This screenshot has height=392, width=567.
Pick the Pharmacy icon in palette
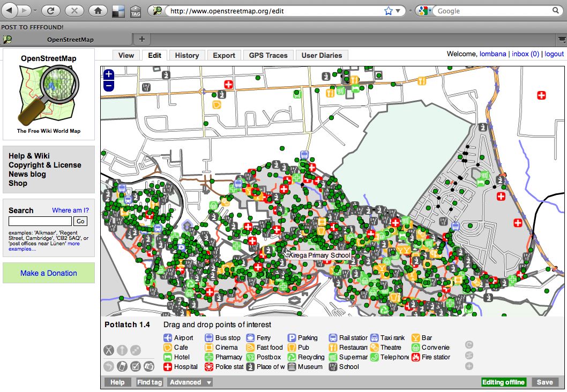click(208, 357)
